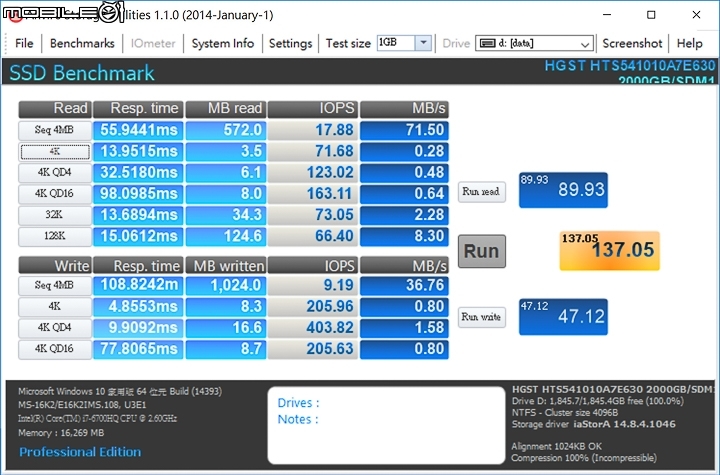Click the 163.11 IOPS value

pyautogui.click(x=313, y=193)
